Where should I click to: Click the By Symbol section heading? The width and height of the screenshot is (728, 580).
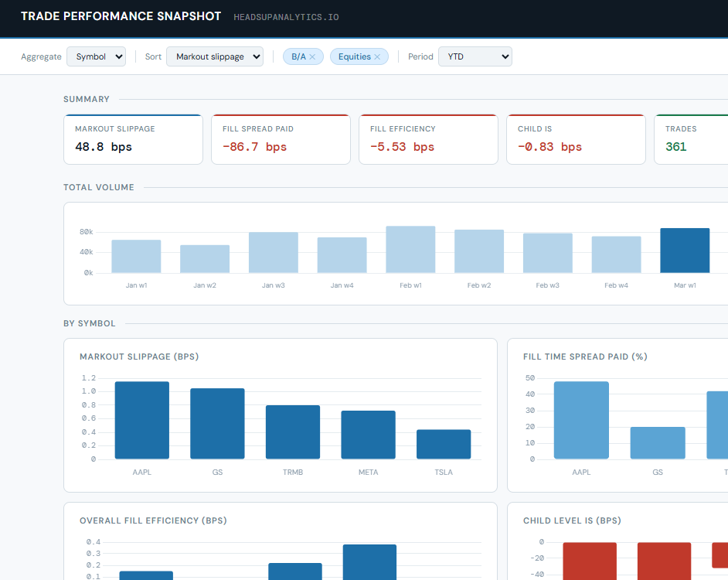pyautogui.click(x=89, y=323)
